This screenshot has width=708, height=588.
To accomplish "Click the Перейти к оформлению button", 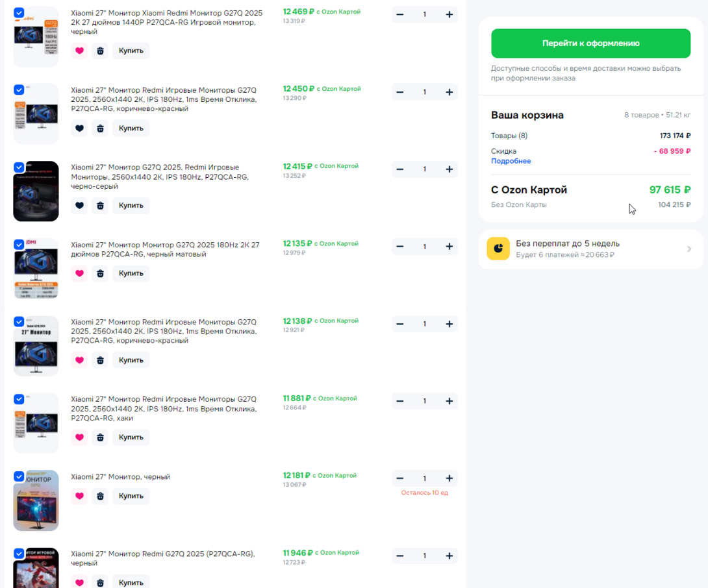I will point(590,43).
